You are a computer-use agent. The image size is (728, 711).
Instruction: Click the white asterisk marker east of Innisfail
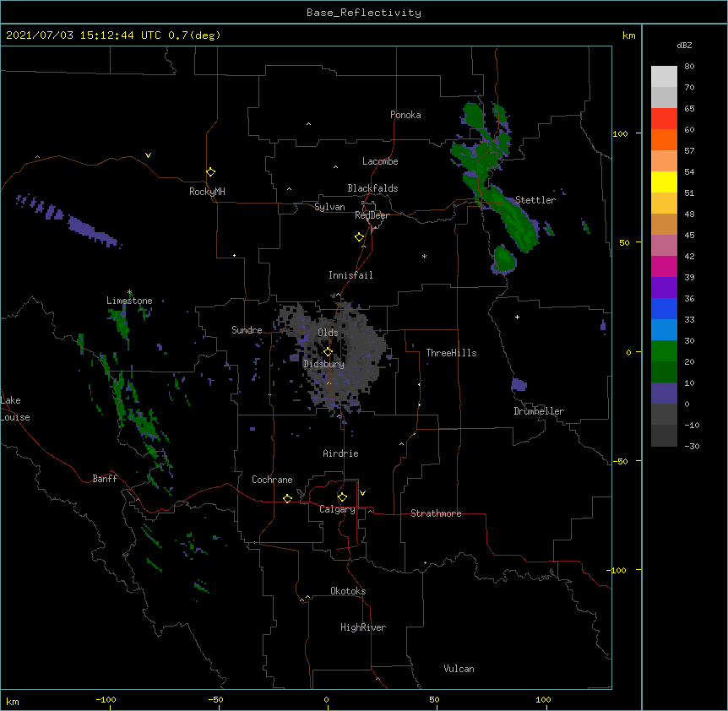point(424,256)
